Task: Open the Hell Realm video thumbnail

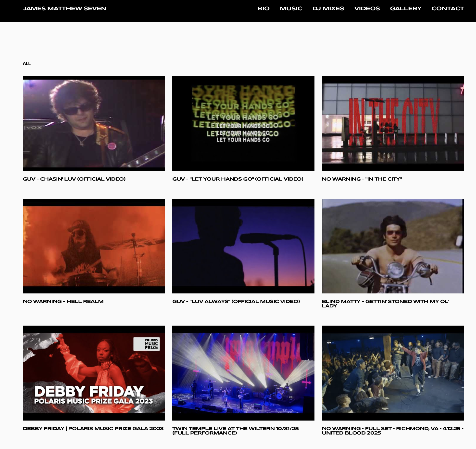Action: coord(94,246)
